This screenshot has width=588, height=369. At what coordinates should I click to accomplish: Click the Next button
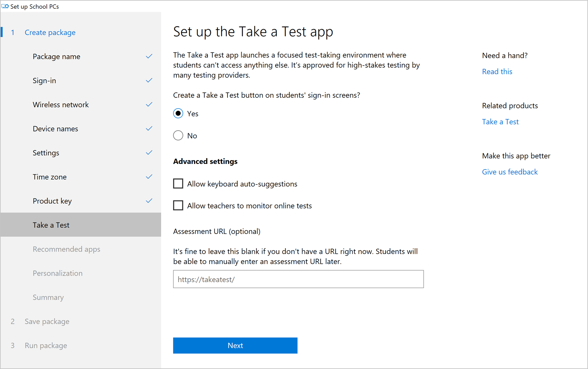point(235,345)
